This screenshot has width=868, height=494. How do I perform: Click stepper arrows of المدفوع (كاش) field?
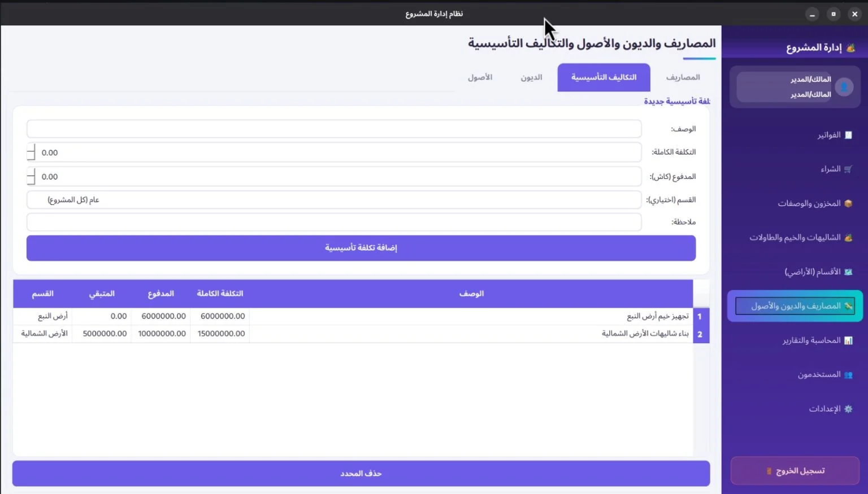pos(31,177)
